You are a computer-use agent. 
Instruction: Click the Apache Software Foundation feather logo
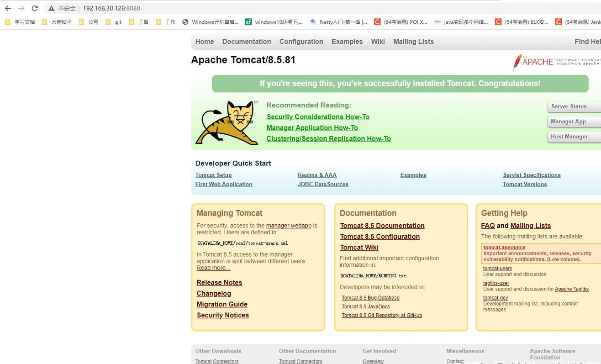(x=556, y=62)
